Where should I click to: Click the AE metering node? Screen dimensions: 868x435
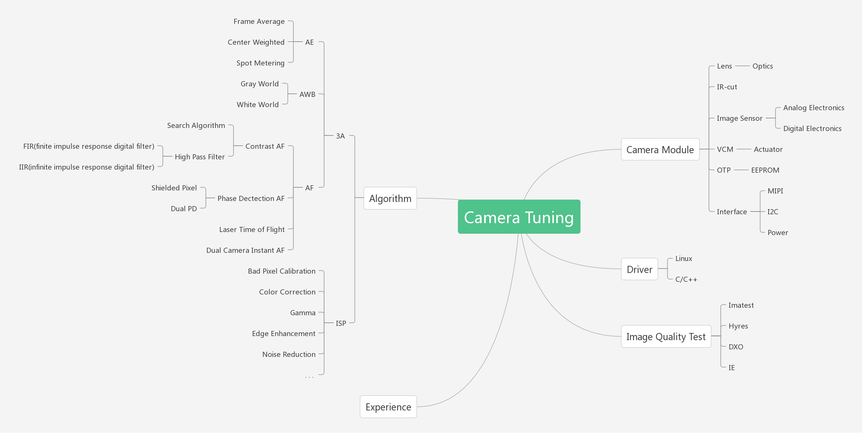point(309,42)
